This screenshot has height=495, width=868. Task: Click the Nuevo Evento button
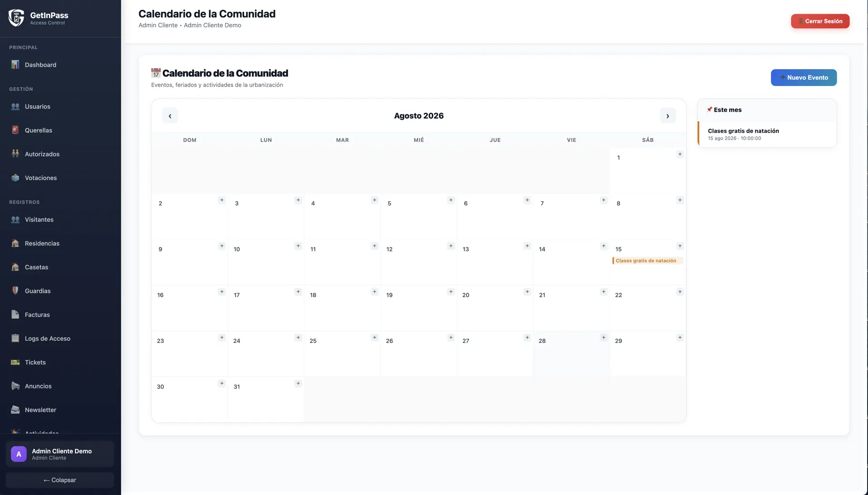pyautogui.click(x=803, y=77)
